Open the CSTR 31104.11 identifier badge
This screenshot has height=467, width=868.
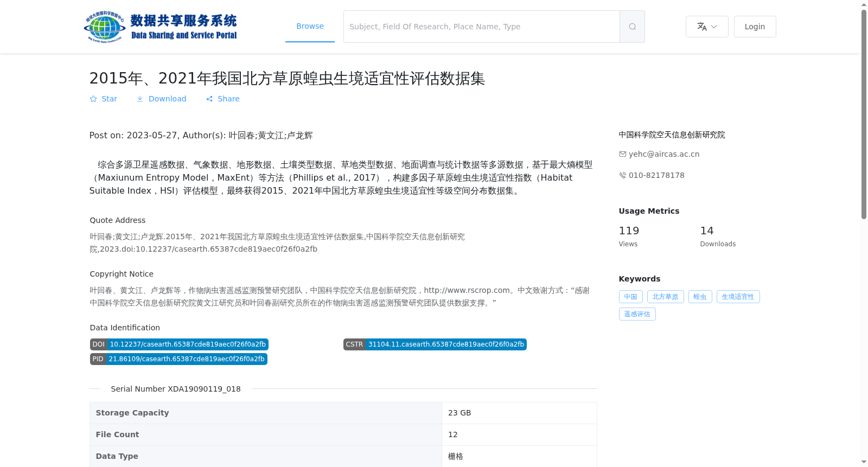[435, 344]
